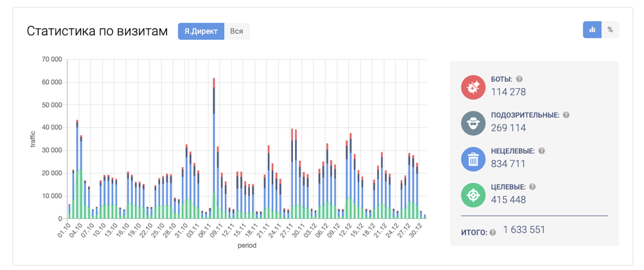
Task: Click the green target crosshair icon
Action: coord(473,195)
